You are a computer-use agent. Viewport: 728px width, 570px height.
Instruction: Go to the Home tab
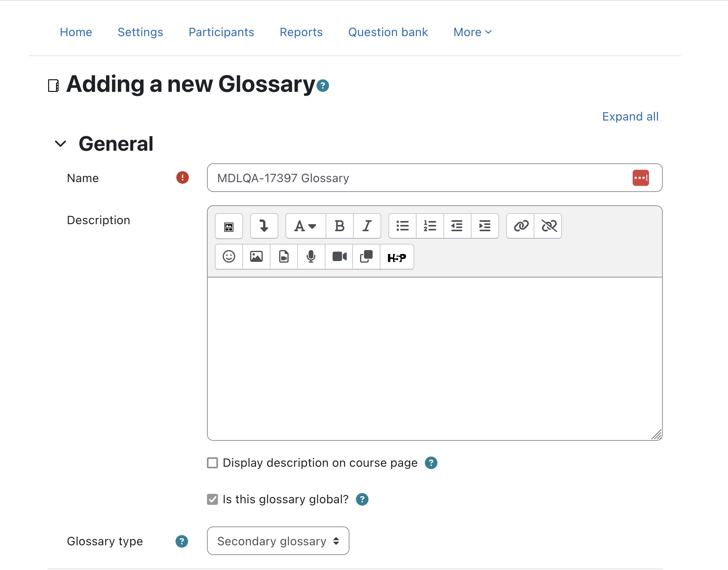coord(76,32)
